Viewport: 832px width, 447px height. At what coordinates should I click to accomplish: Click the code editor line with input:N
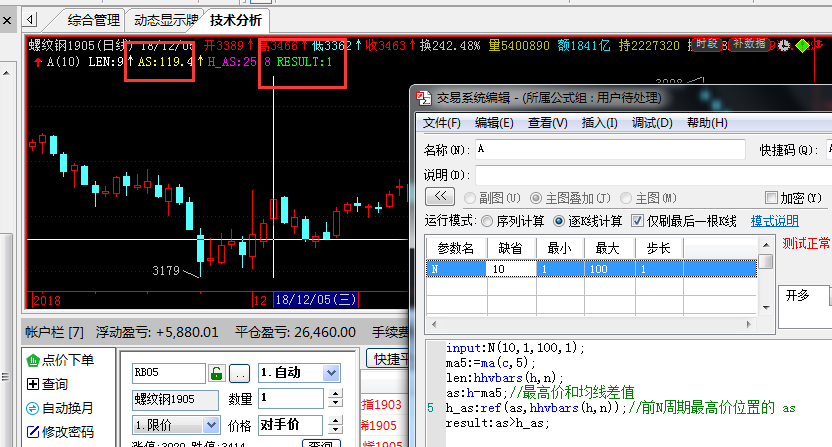[515, 348]
